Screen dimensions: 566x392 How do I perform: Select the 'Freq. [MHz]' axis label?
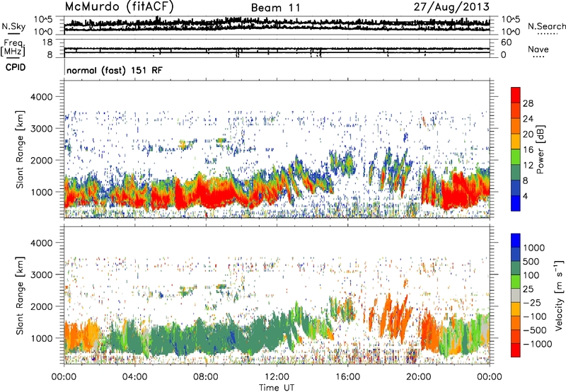[x=13, y=47]
